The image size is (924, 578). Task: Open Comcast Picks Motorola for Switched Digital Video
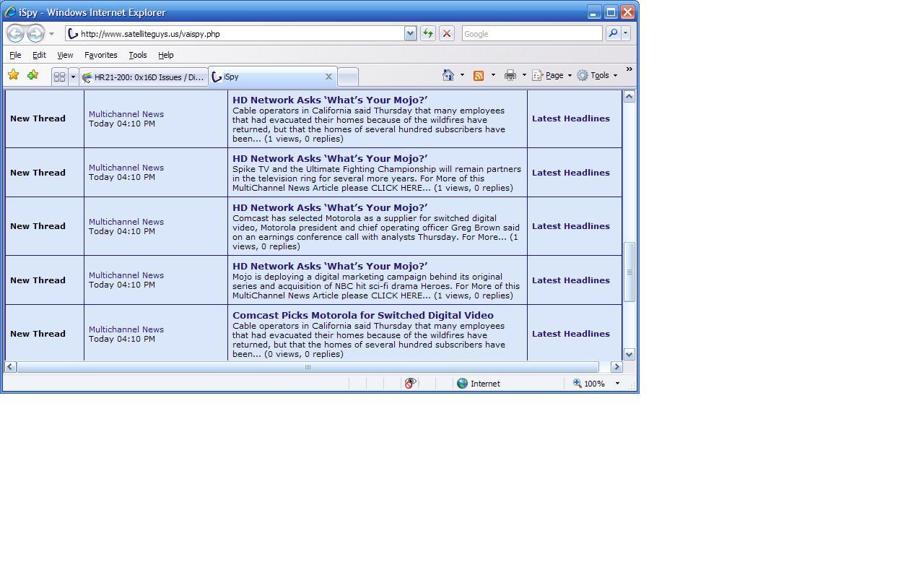[x=363, y=315]
